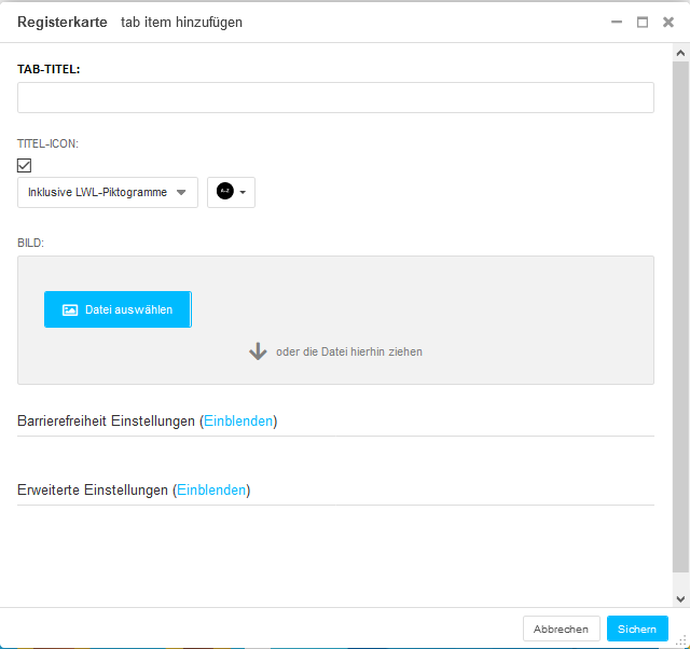Image resolution: width=690 pixels, height=649 pixels.
Task: Uncheck the Titel-Icon checkbox
Action: [24, 165]
